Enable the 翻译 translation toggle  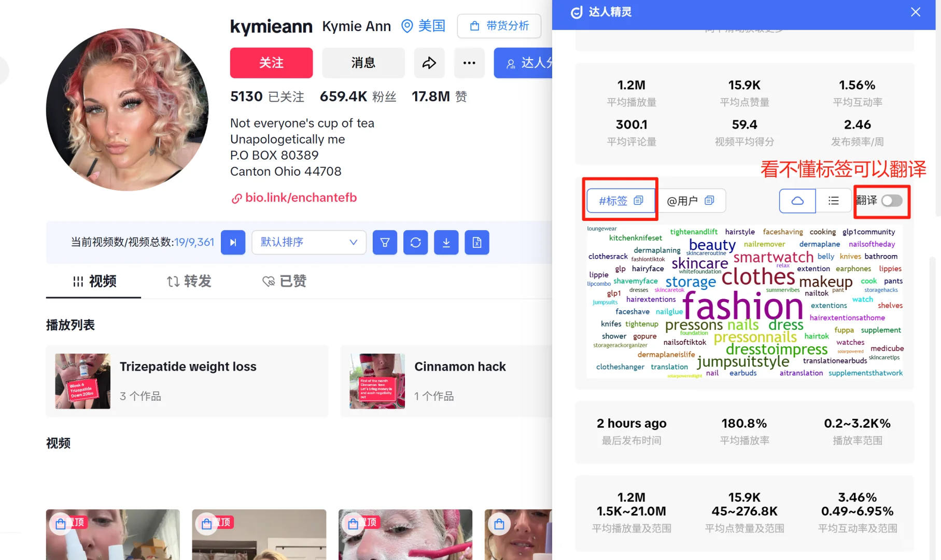point(891,201)
